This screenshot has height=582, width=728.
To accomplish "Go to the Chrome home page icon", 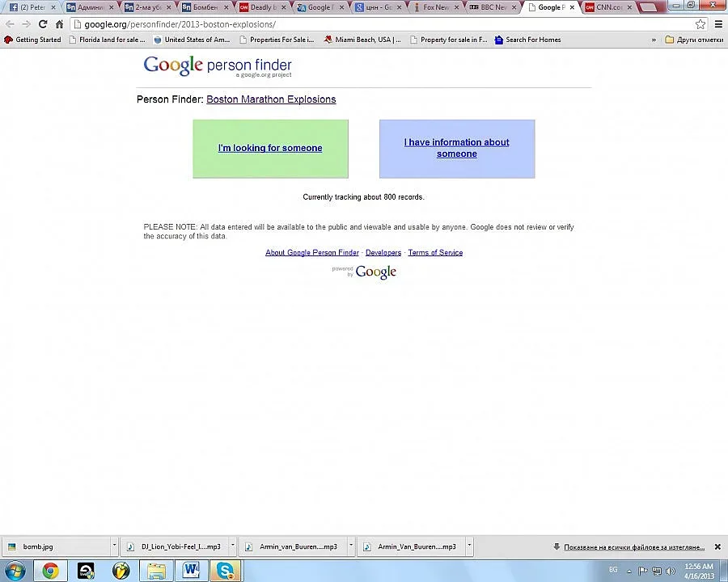I will click(x=59, y=24).
